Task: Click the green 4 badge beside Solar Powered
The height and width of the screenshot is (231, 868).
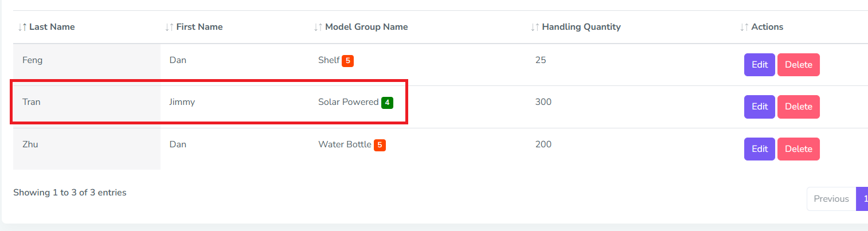Action: (387, 103)
